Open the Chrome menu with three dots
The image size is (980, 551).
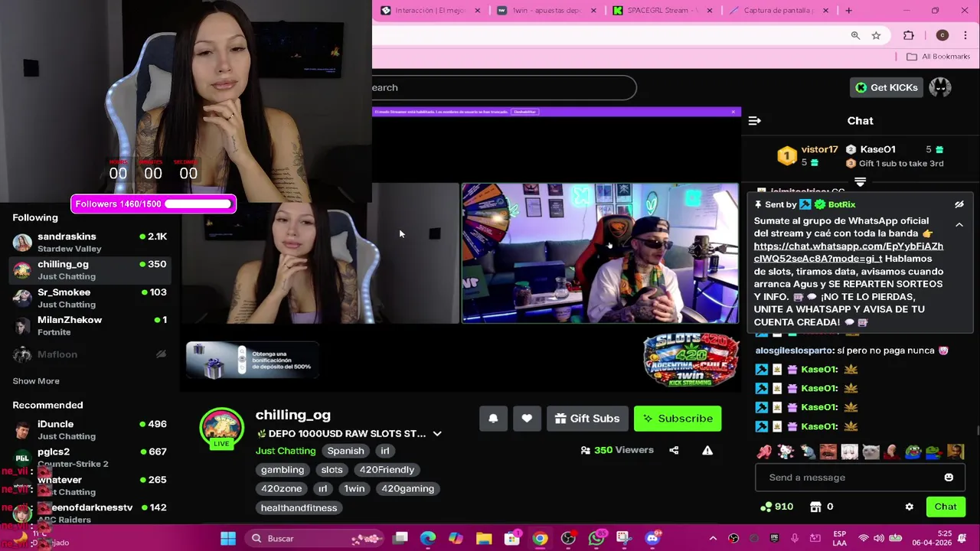tap(965, 35)
